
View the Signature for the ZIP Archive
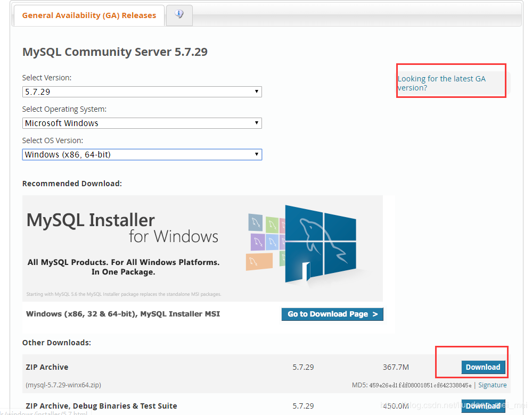492,385
